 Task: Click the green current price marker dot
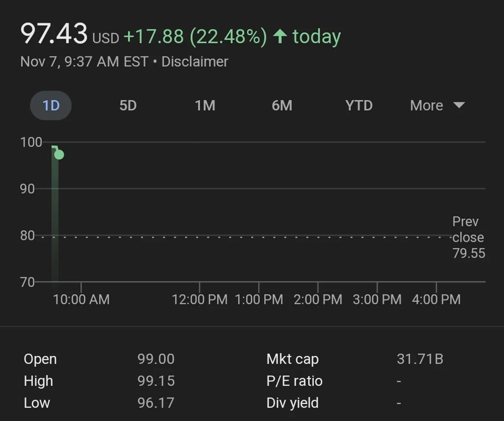pos(59,155)
